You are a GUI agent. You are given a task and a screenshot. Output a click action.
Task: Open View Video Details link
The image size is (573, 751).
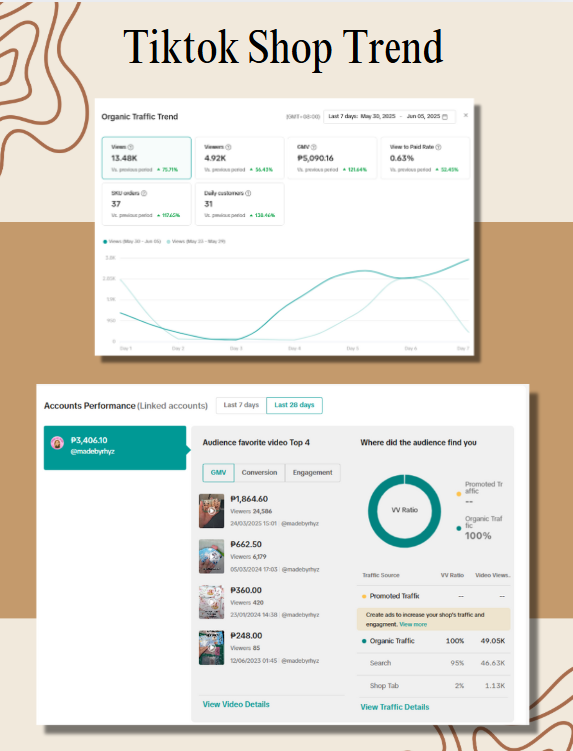point(236,704)
